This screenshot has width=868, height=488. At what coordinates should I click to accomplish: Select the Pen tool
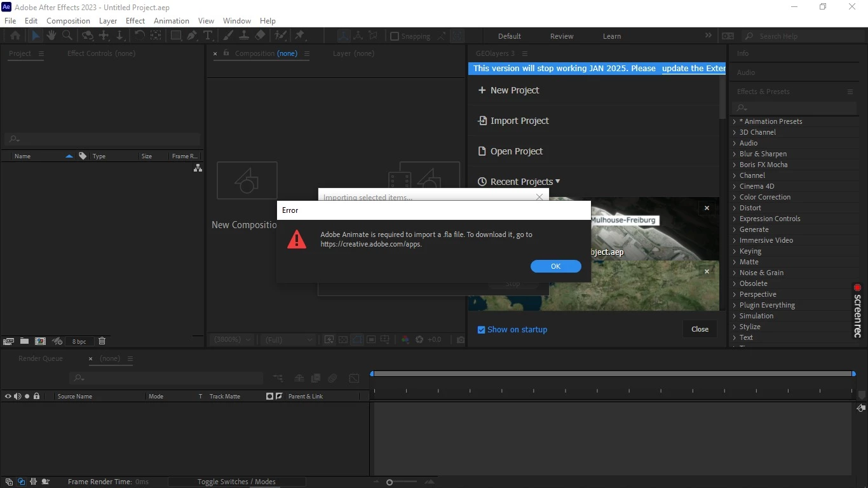coord(192,36)
